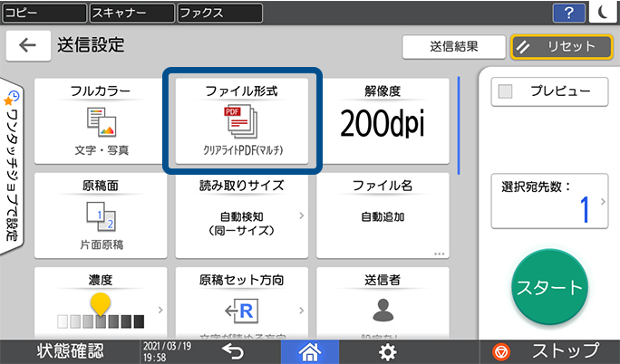
Task: Click the 文字・写真 original type label
Action: coord(102,150)
